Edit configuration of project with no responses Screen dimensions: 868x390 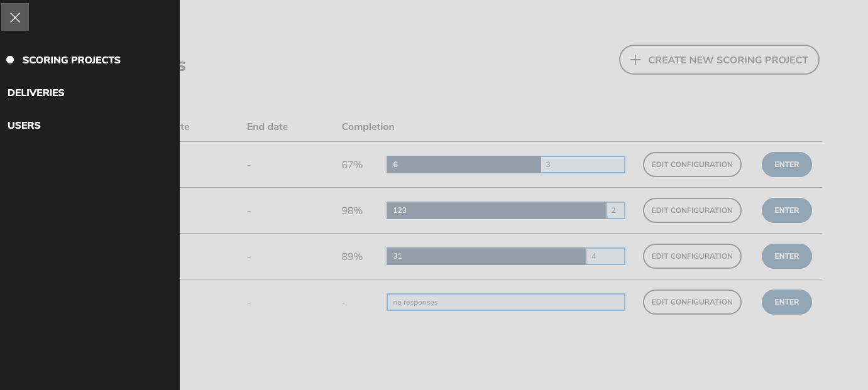coord(692,302)
